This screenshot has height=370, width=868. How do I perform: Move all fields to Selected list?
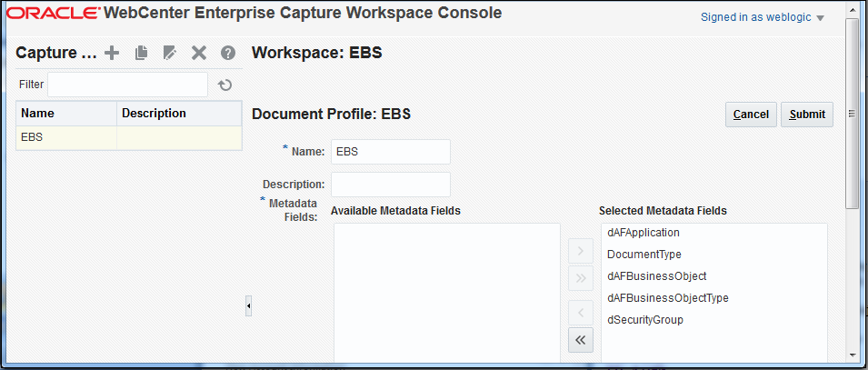coord(580,278)
